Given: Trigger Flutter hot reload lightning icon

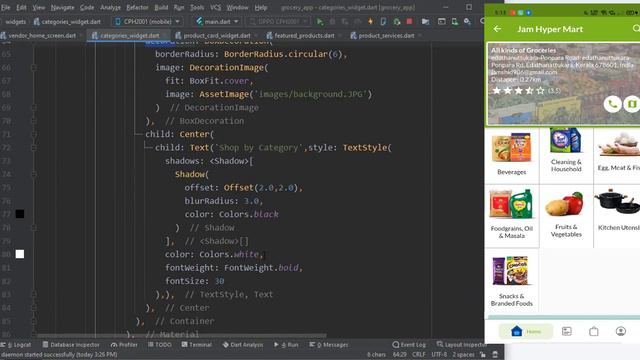Looking at the screenshot, I should (370, 21).
